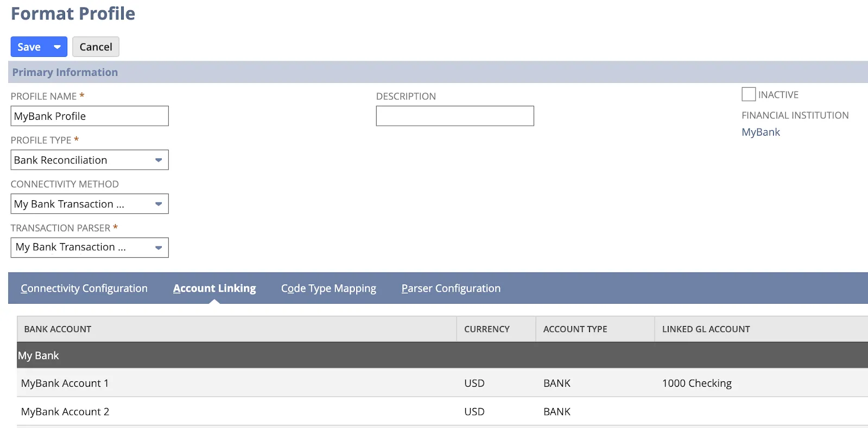
Task: Go to the Code Type Mapping tab
Action: click(x=328, y=289)
